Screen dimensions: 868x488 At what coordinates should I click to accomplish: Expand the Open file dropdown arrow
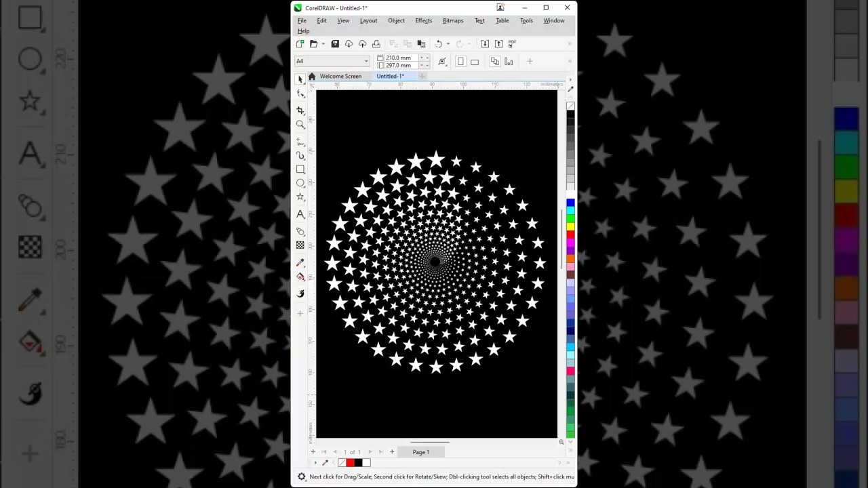pos(323,44)
